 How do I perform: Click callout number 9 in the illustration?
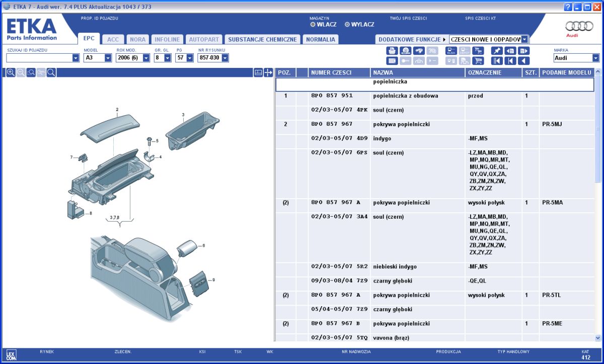[x=213, y=280]
